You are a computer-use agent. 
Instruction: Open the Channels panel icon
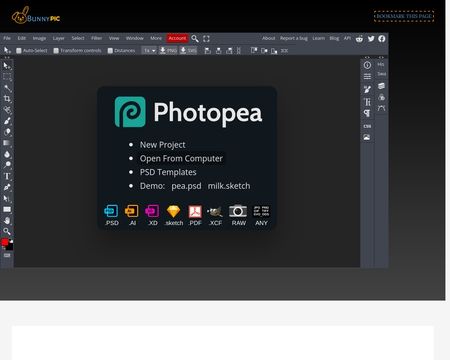click(x=381, y=97)
